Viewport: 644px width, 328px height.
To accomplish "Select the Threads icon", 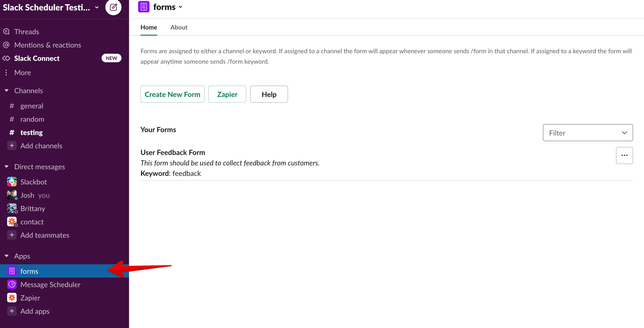I will click(x=6, y=31).
